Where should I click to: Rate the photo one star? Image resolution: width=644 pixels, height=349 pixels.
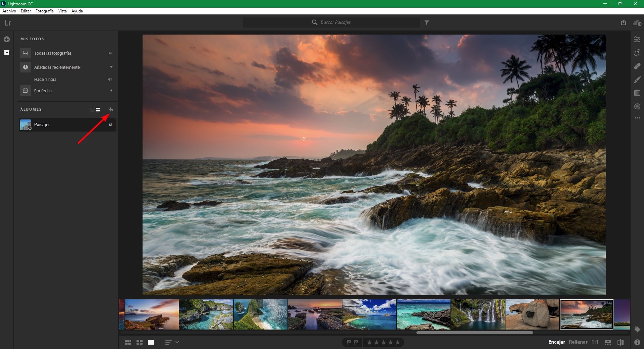point(369,342)
